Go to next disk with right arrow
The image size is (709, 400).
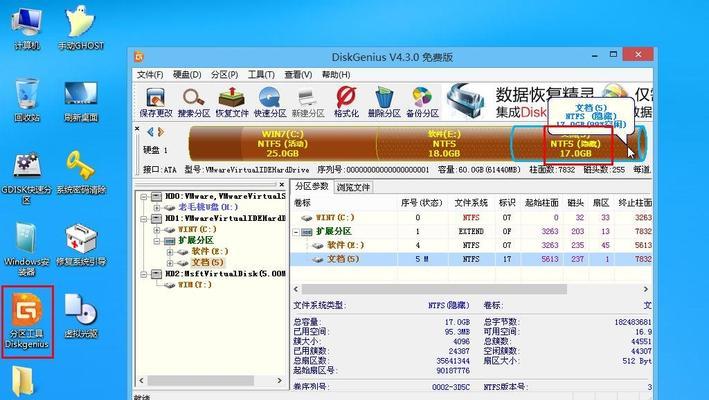[161, 132]
